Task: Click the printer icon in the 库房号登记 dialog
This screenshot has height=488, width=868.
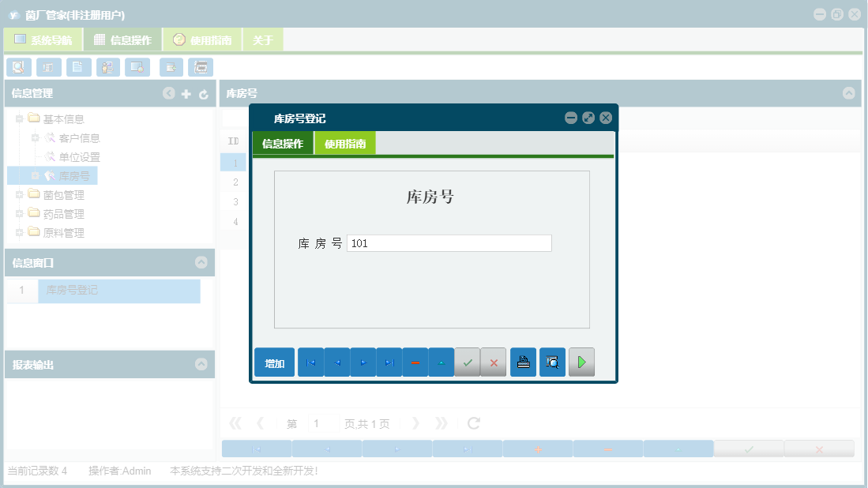Action: (x=523, y=362)
